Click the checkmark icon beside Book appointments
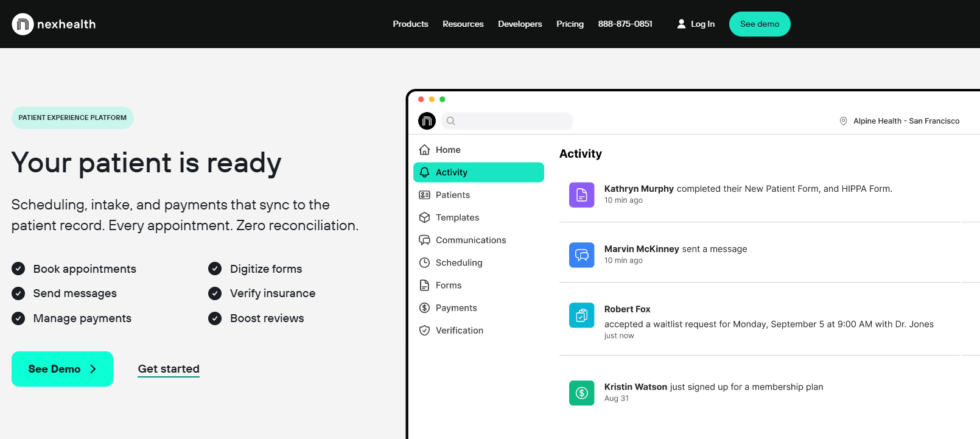Viewport: 980px width, 439px height. click(19, 269)
